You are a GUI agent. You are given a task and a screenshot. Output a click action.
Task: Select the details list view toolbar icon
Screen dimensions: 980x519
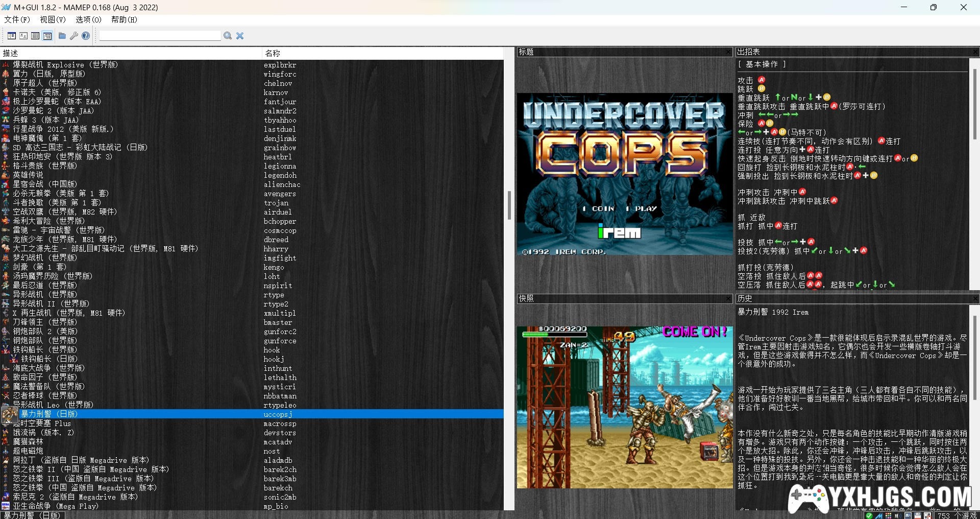(35, 36)
